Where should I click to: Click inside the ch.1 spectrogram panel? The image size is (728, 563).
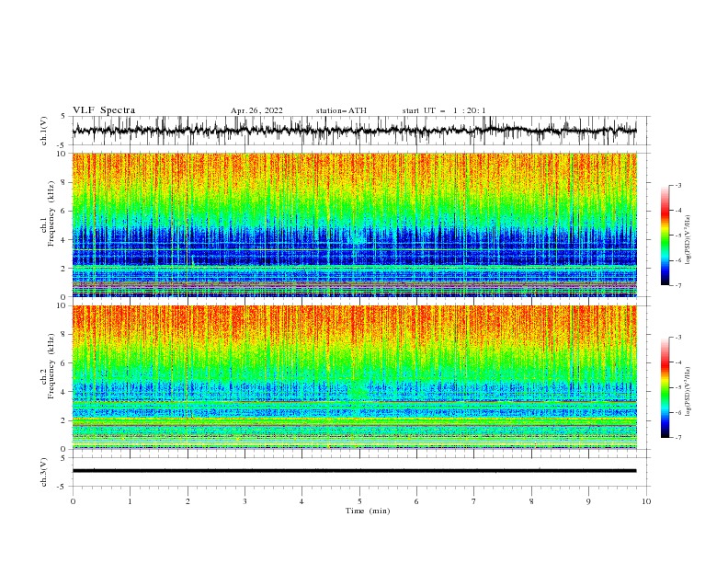[x=354, y=224]
